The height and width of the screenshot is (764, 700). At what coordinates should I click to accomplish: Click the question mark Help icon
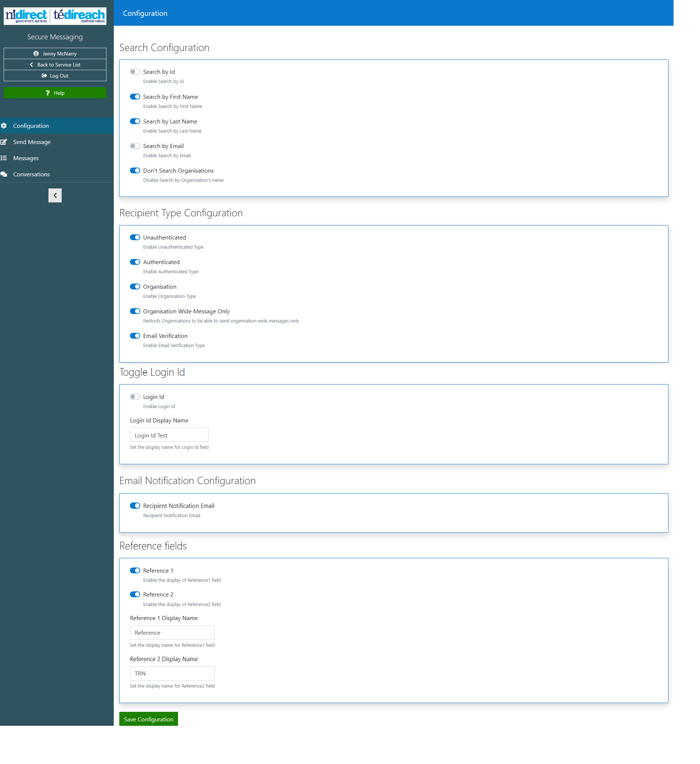pos(48,93)
